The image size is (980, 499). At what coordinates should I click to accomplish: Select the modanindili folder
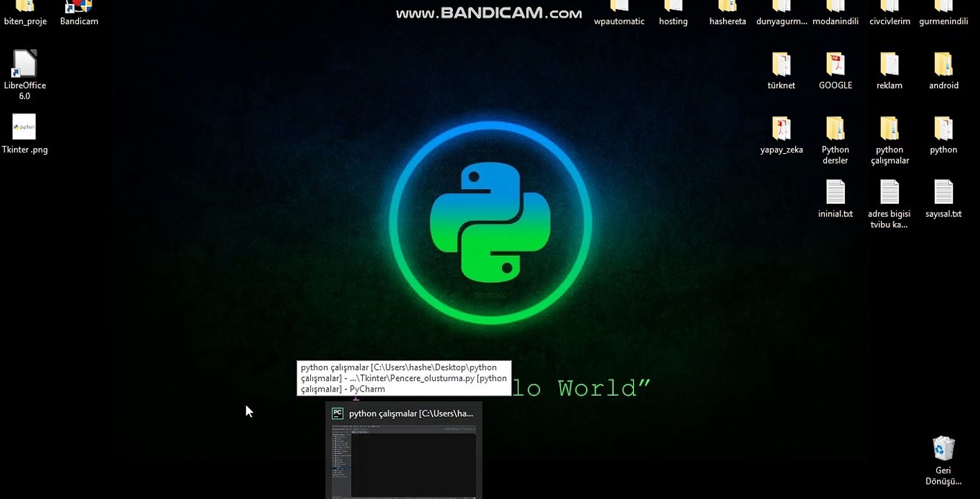(x=835, y=13)
